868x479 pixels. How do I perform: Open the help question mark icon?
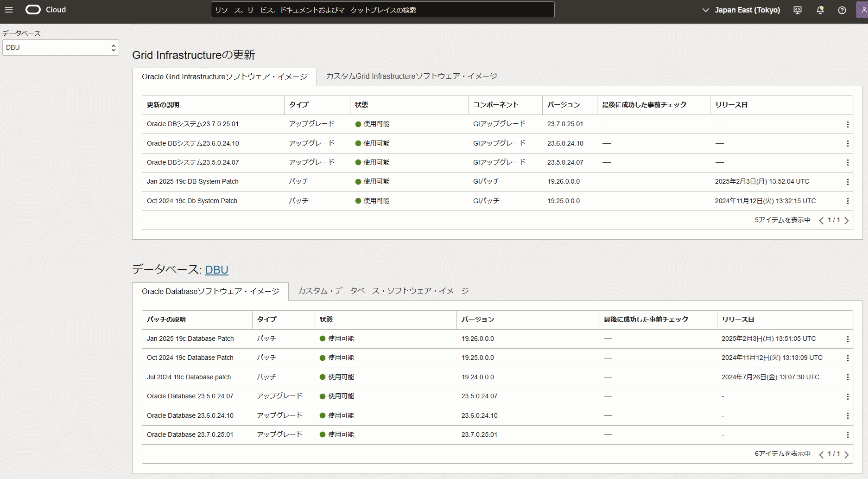[842, 10]
